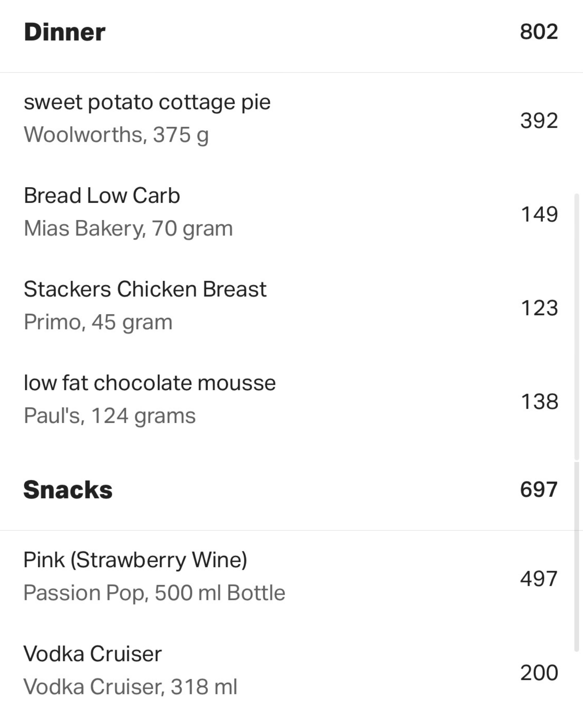
Task: Tap the Snacks section header
Action: click(x=68, y=490)
